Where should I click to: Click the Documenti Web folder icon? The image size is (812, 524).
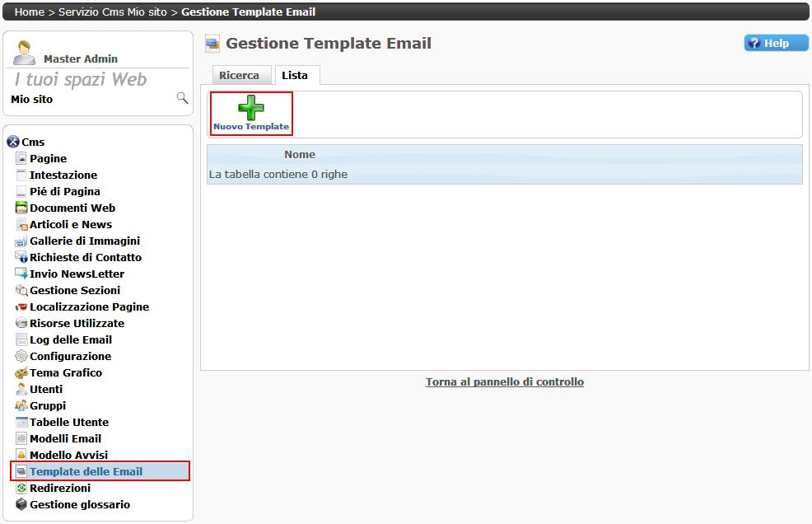tap(21, 208)
